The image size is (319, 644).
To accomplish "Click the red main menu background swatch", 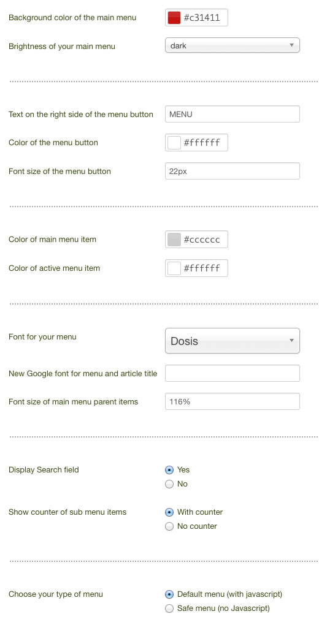I will (x=174, y=18).
